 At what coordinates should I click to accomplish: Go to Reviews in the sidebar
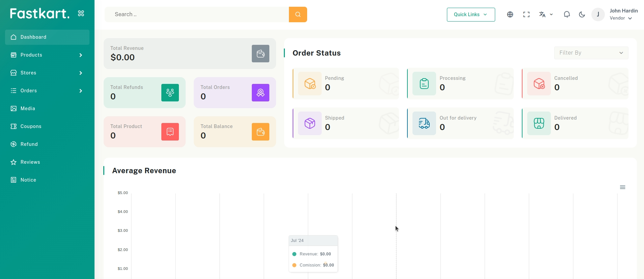click(30, 162)
